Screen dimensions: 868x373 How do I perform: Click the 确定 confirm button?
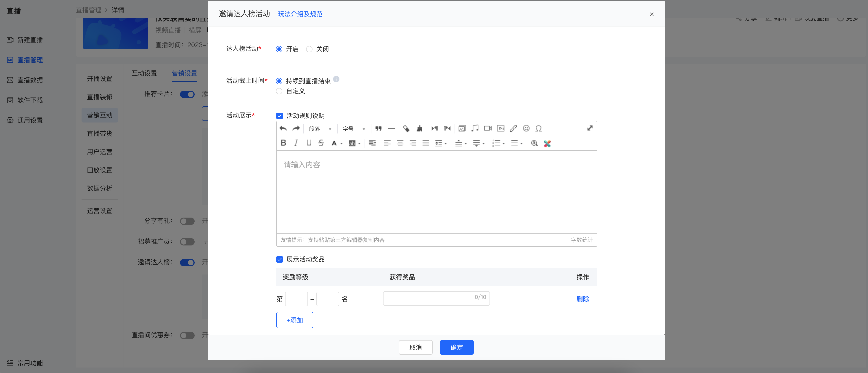coord(457,347)
